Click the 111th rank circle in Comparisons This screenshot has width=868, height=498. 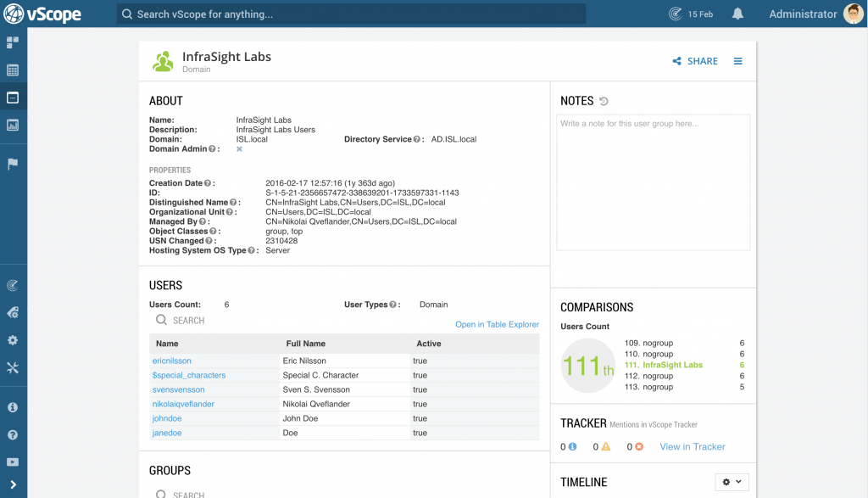tap(588, 366)
